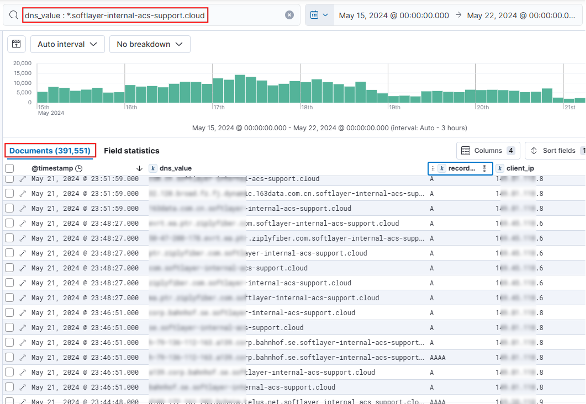This screenshot has height=404, width=586.
Task: Tick the select-all checkbox in the table header
Action: click(10, 169)
